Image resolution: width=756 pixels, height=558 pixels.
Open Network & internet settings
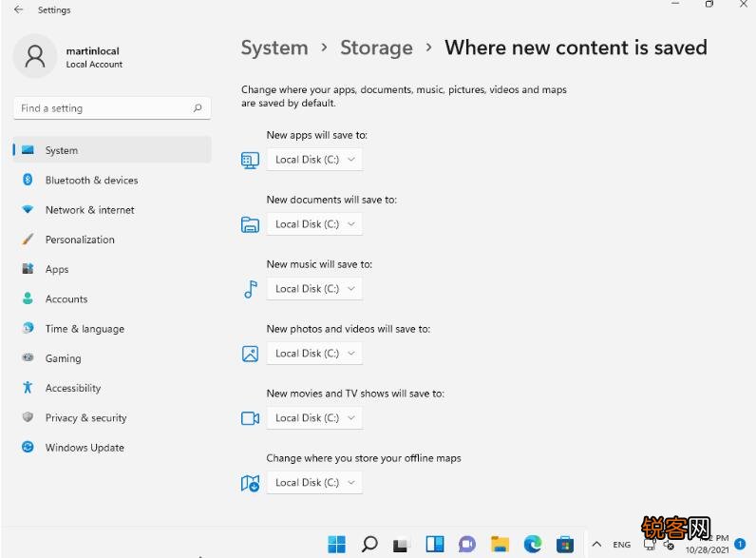112,210
